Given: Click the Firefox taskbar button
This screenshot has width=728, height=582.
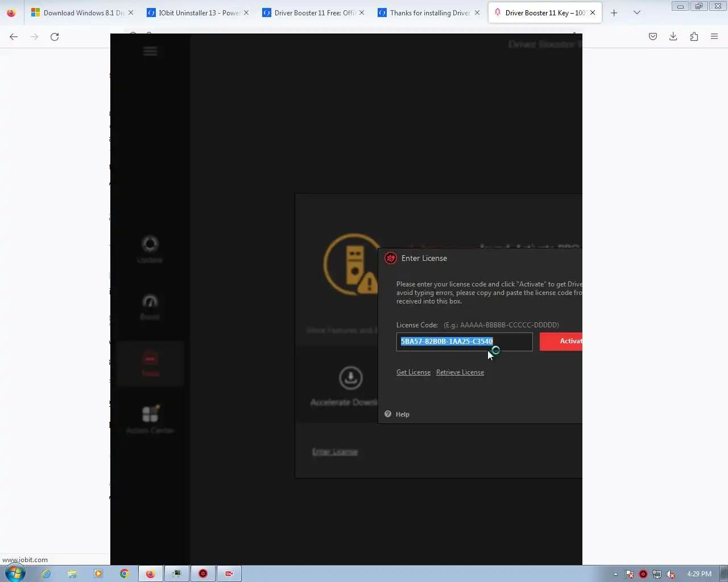Looking at the screenshot, I should tap(151, 573).
